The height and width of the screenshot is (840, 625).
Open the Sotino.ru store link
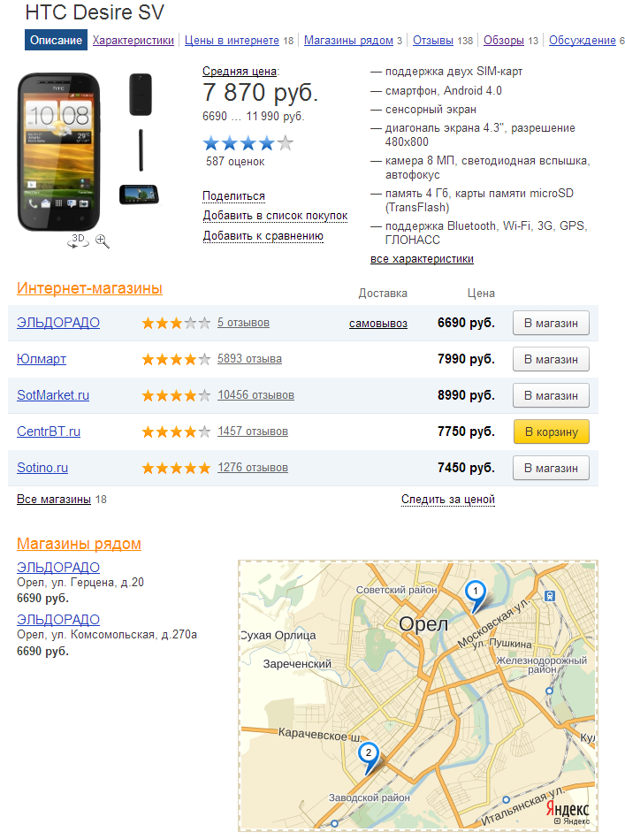(42, 468)
